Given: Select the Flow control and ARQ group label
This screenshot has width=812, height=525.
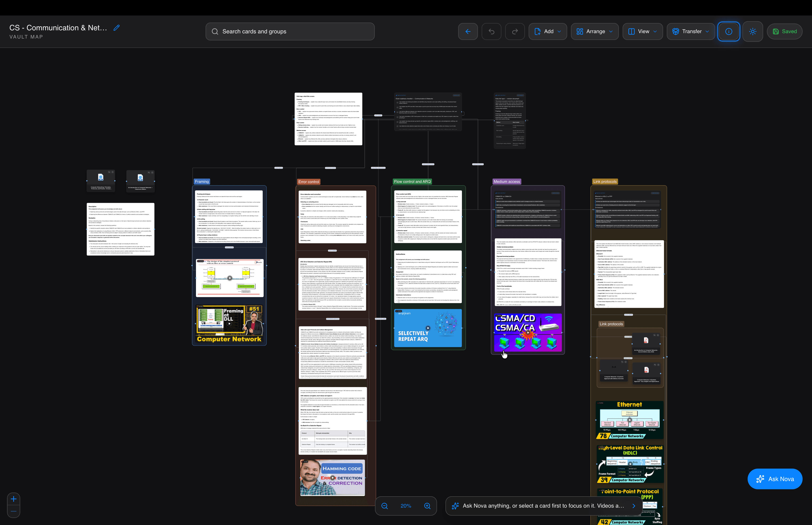Looking at the screenshot, I should (x=412, y=182).
